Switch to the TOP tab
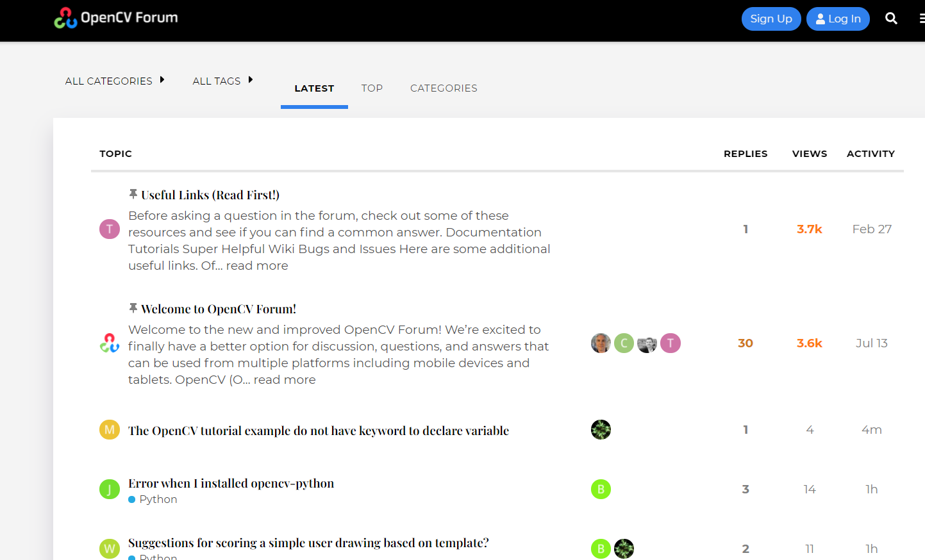The height and width of the screenshot is (560, 925). [x=372, y=88]
